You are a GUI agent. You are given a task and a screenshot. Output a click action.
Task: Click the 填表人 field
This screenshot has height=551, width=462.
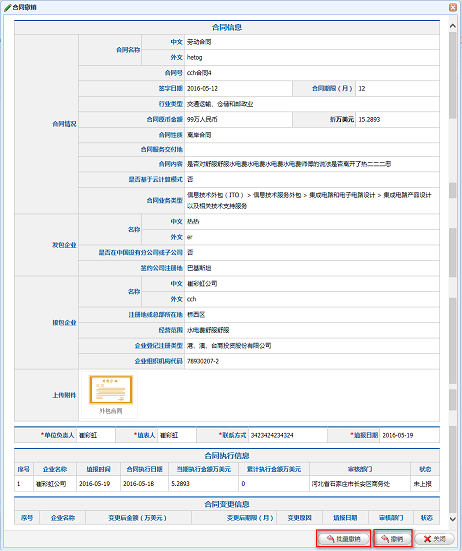pyautogui.click(x=177, y=435)
